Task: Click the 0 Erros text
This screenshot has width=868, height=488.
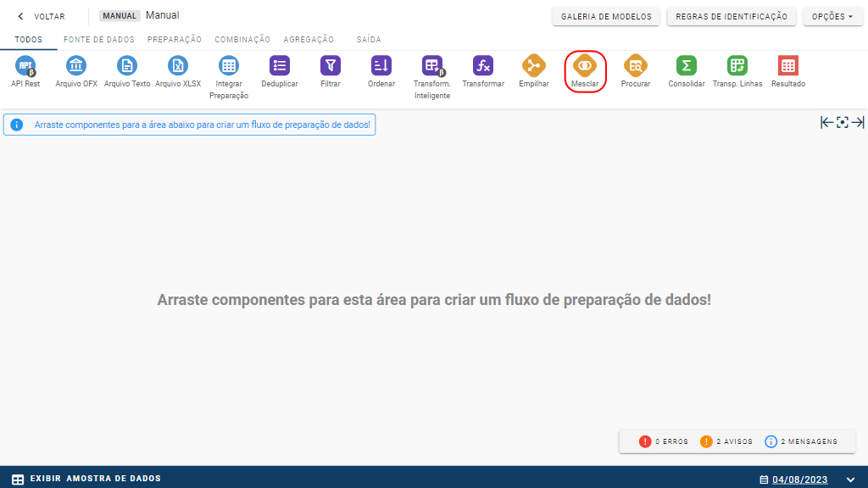Action: [671, 441]
